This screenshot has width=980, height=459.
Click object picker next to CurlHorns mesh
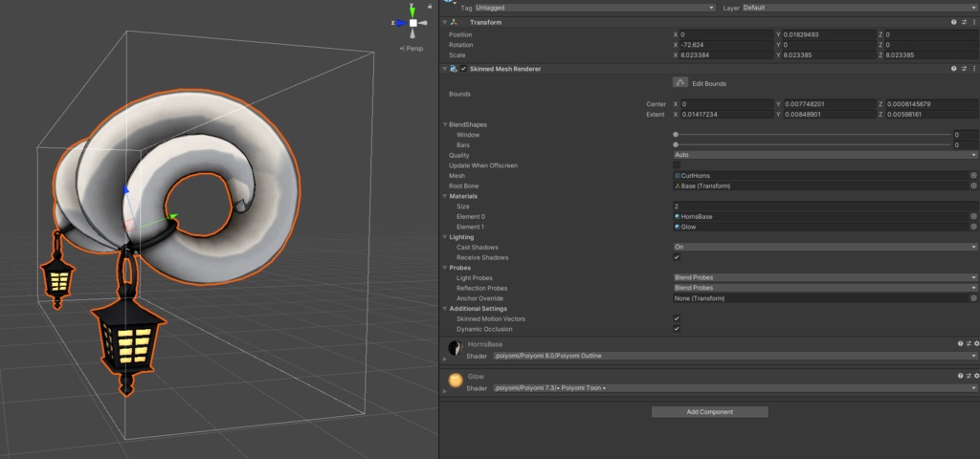973,176
